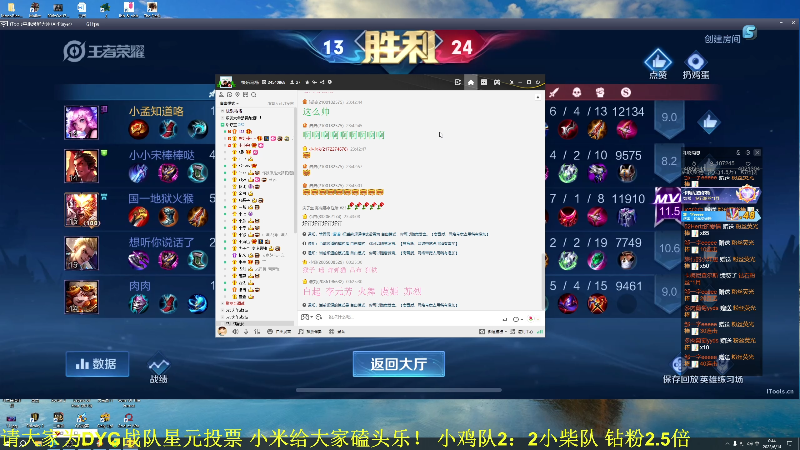
Task: Click the flower gift icon in chat input
Action: tap(532, 319)
